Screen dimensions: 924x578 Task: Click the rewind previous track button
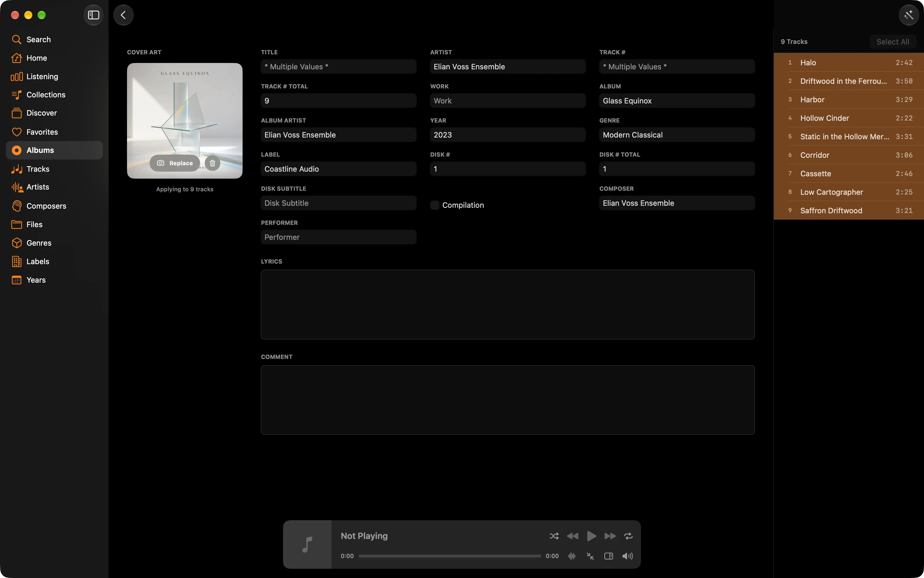point(572,536)
